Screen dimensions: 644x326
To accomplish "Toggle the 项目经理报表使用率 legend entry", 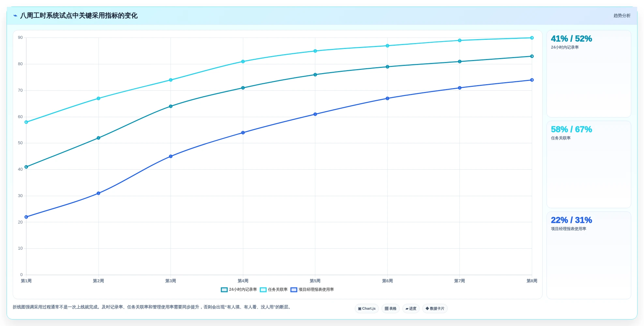I will (x=312, y=289).
